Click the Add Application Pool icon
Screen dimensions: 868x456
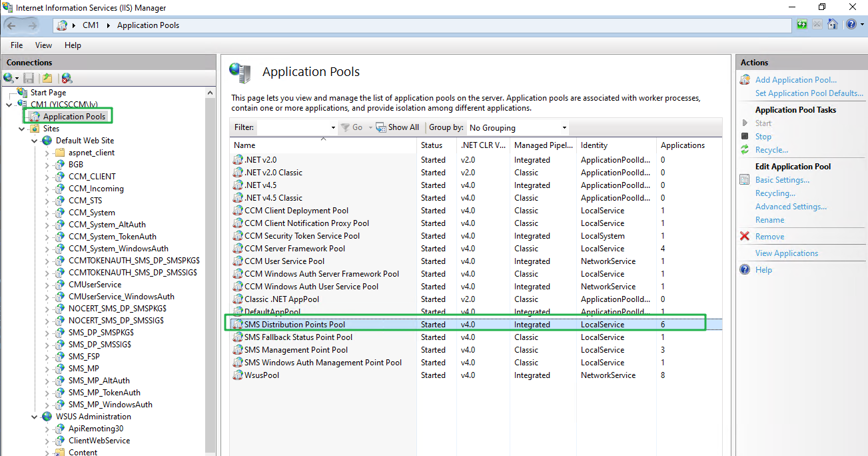[745, 80]
